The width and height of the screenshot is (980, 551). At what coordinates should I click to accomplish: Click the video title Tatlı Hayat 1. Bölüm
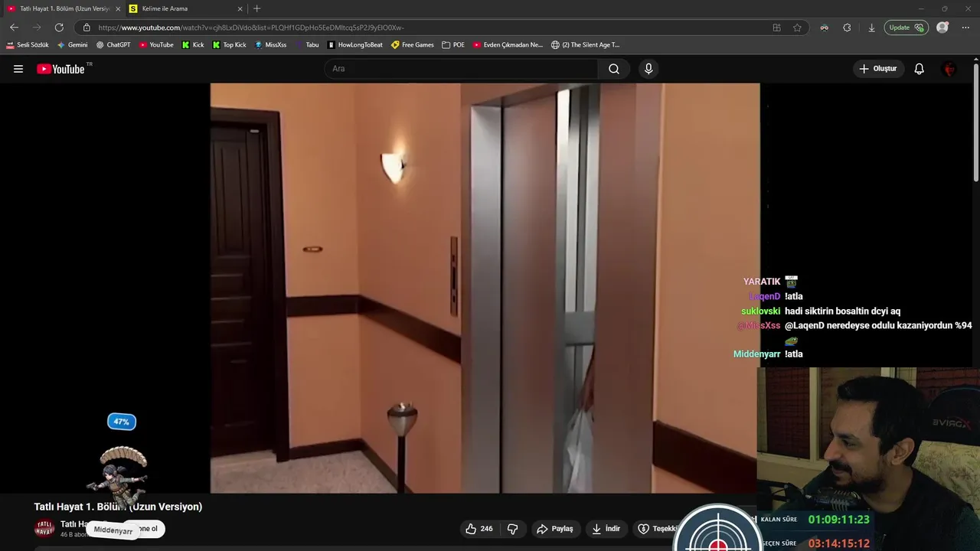click(118, 507)
